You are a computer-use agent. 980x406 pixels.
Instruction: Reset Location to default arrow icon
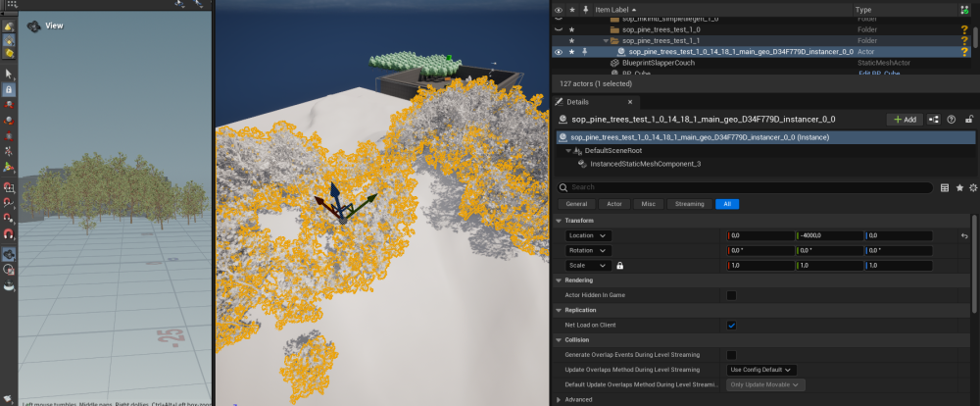coord(964,235)
